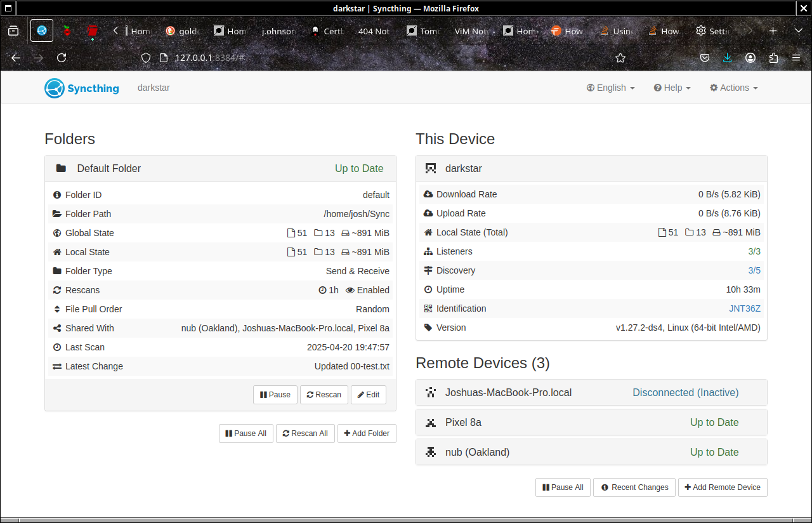Click the Default Folder folder icon
The image size is (812, 523).
click(61, 168)
